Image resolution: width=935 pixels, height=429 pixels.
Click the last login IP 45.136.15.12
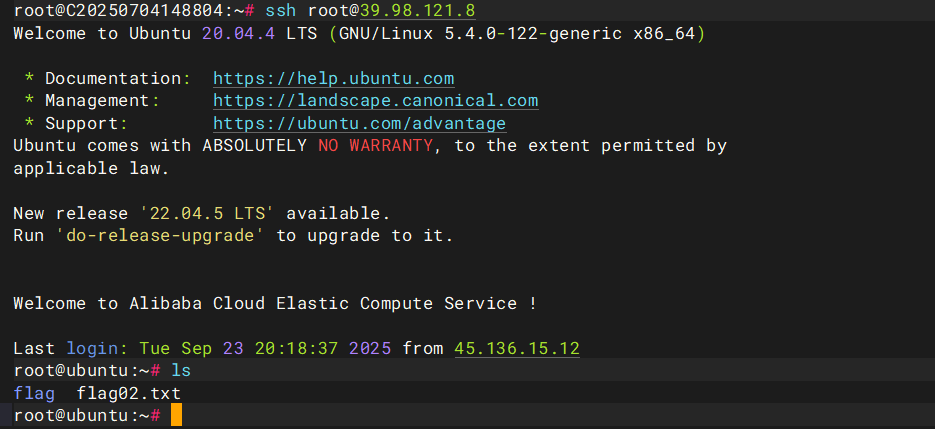click(517, 349)
